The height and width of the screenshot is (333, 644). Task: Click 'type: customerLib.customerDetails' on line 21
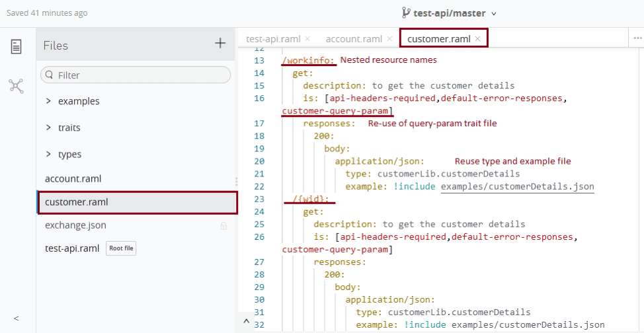[432, 174]
